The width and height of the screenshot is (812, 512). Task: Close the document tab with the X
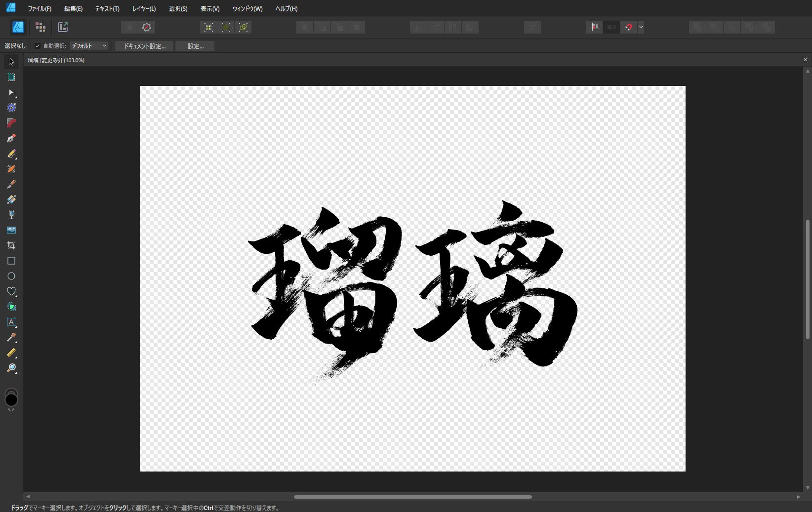tap(805, 60)
